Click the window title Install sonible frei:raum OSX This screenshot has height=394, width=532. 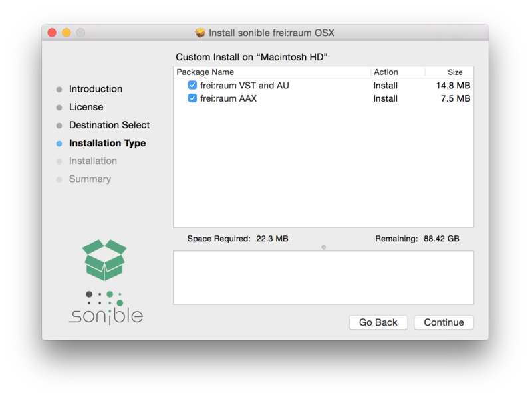point(271,33)
